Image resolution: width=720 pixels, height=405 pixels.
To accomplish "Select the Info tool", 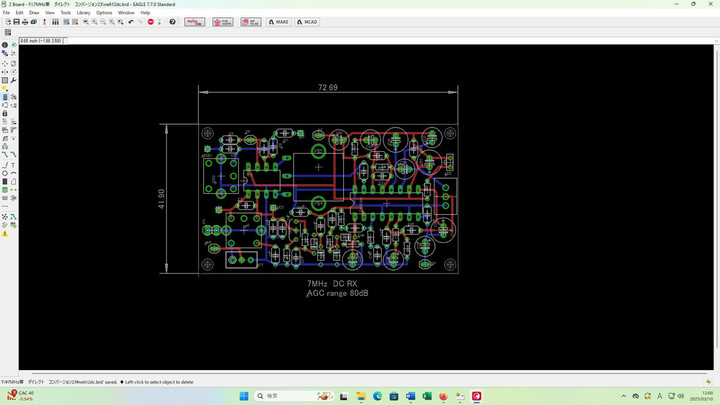I will tap(5, 45).
